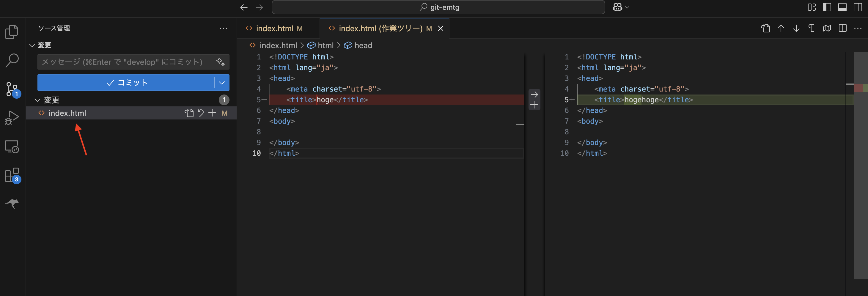Open file icon in editor toolbar
This screenshot has width=868, height=296.
(x=765, y=28)
